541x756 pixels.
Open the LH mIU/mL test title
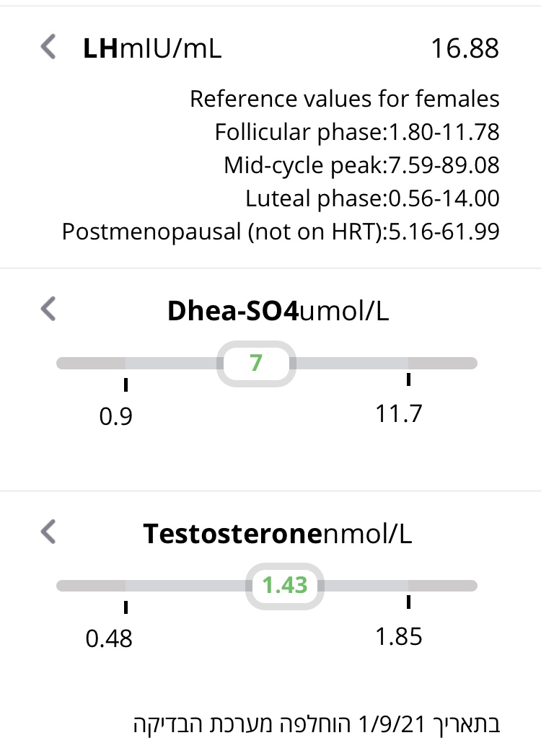153,49
